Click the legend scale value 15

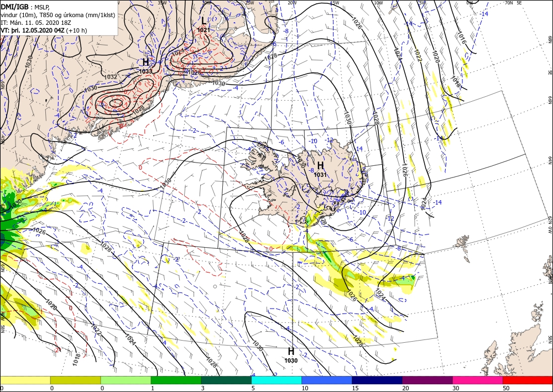[355, 389]
